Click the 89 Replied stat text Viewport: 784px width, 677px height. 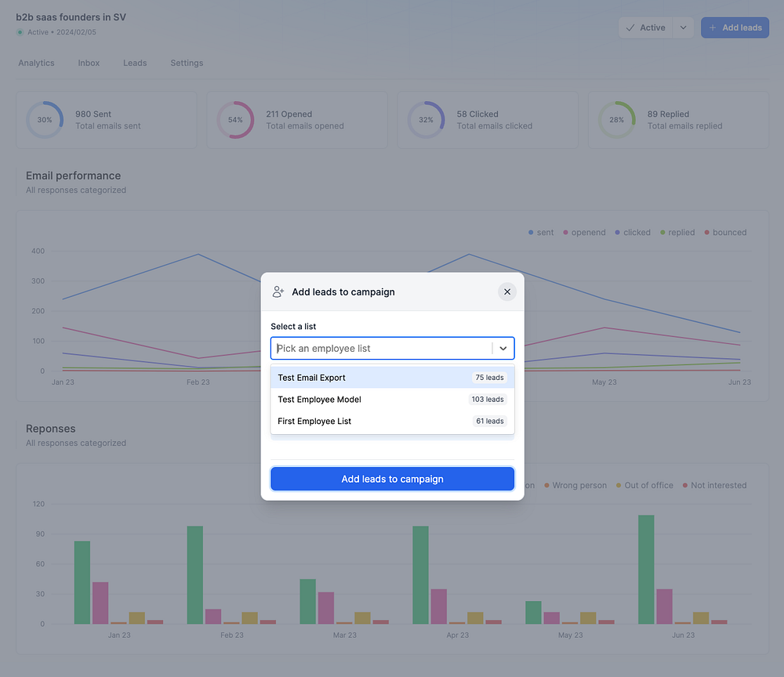(x=668, y=114)
